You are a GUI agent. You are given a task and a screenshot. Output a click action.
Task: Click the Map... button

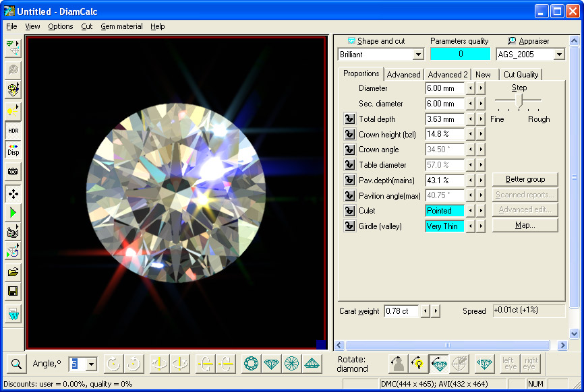pos(525,225)
